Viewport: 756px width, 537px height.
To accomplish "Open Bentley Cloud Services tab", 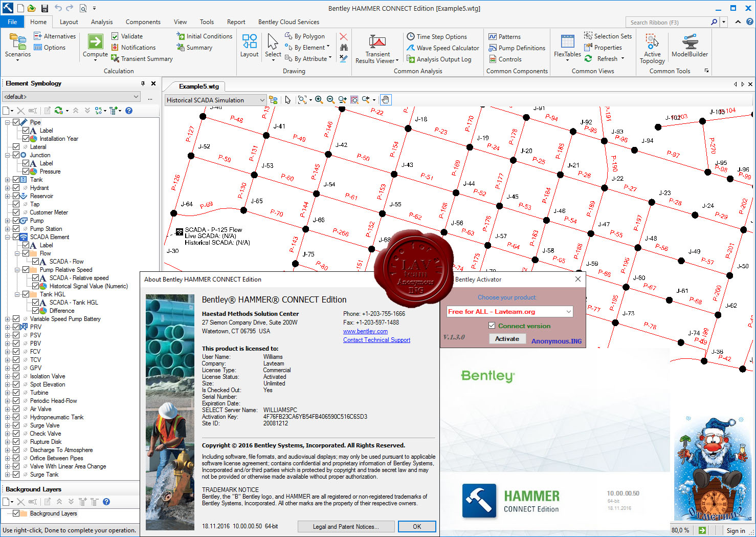I will tap(288, 22).
